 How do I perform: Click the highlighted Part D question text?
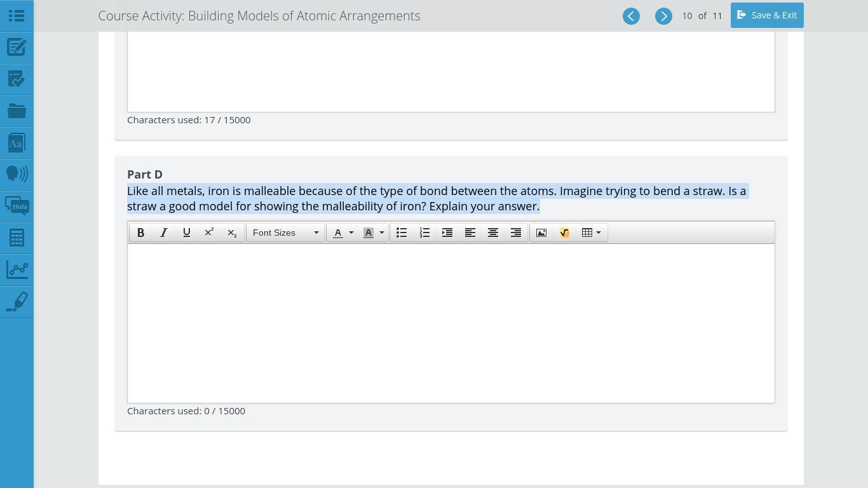(x=437, y=199)
